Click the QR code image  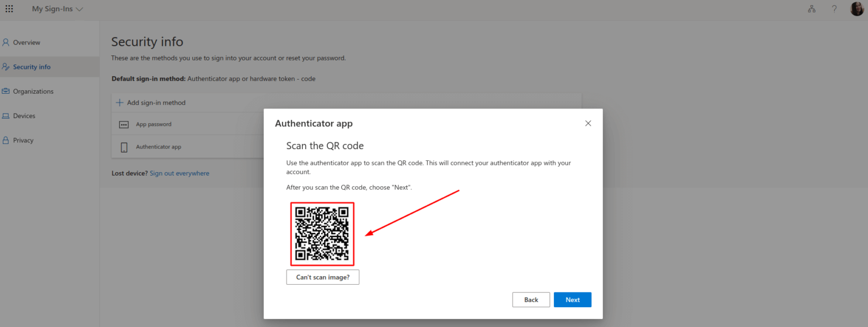coord(322,234)
